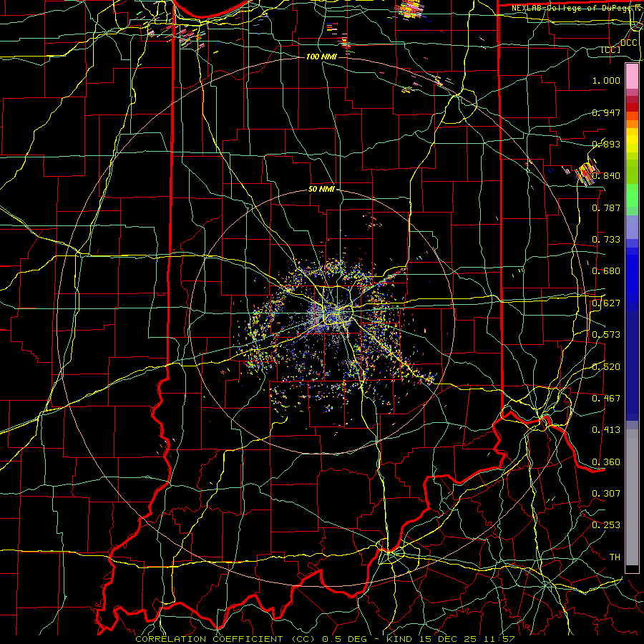Screen dimensions: 644x644
Task: Click the 0.413 color scale value
Action: [606, 430]
